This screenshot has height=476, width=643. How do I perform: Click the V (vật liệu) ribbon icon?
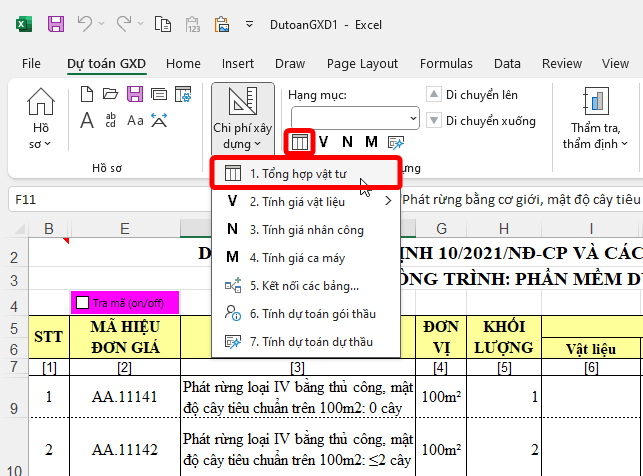(x=324, y=141)
